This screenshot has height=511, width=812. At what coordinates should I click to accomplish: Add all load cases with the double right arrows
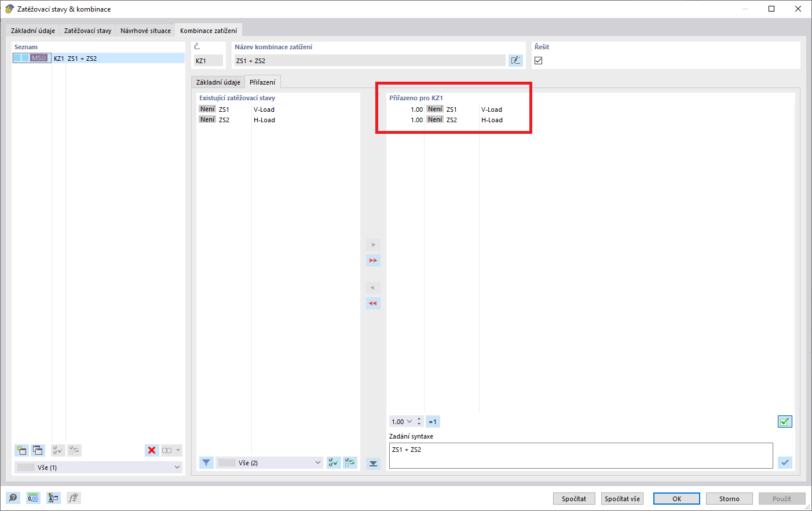click(373, 260)
